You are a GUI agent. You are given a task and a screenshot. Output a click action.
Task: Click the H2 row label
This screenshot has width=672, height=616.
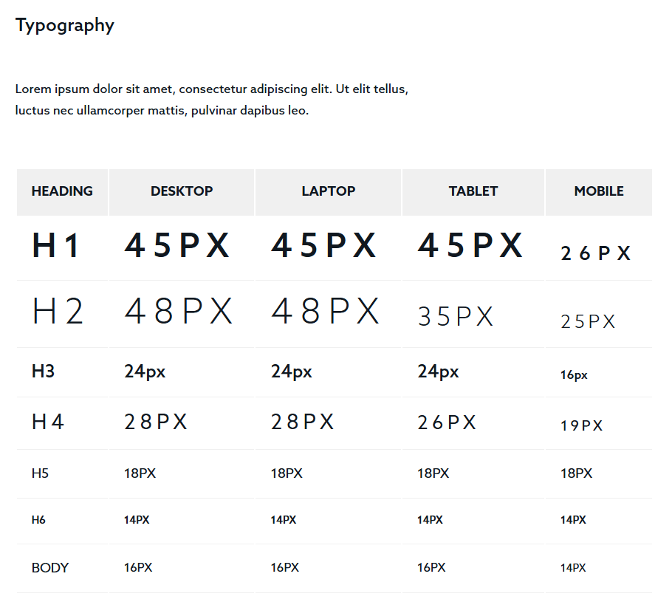tap(58, 311)
